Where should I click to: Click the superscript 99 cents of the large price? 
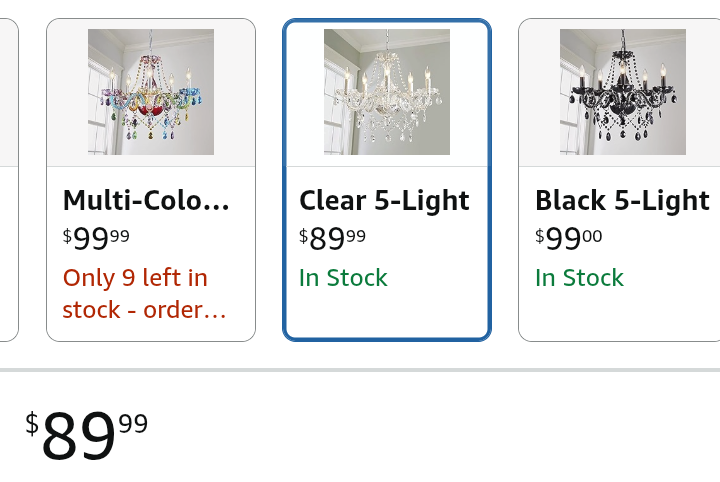point(133,424)
